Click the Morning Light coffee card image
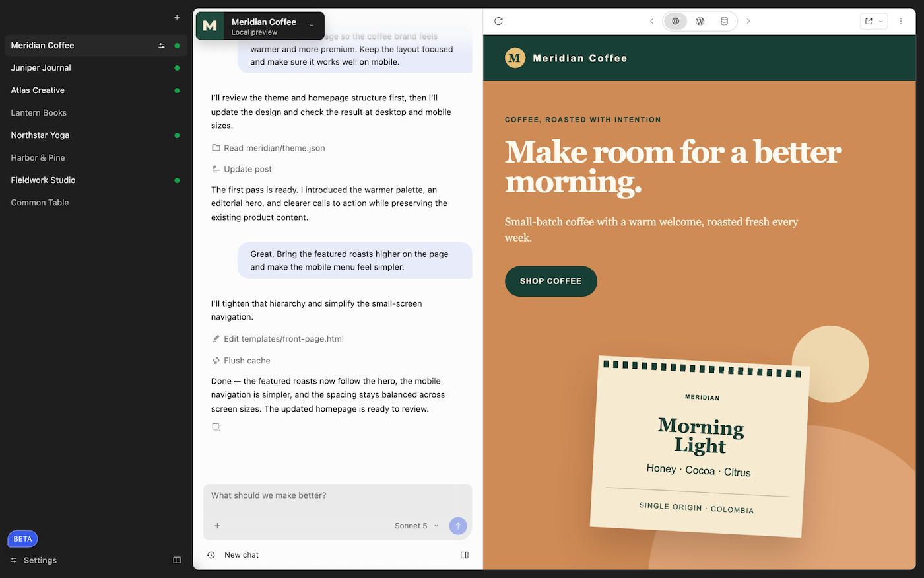 coord(700,446)
